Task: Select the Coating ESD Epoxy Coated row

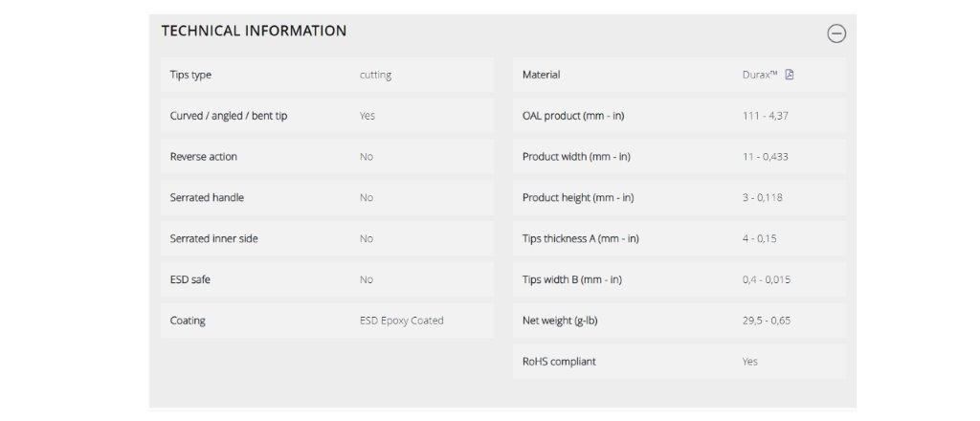Action: pos(327,321)
